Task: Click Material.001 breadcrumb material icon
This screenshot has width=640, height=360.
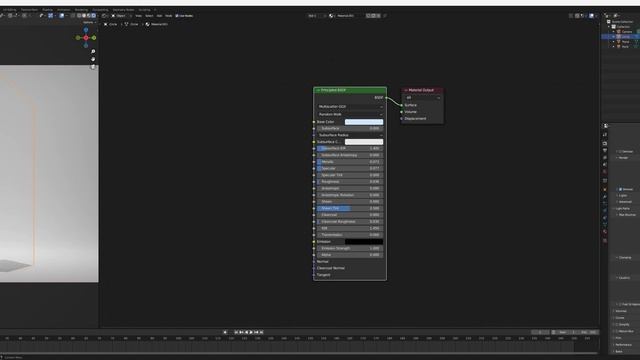Action: [x=147, y=24]
